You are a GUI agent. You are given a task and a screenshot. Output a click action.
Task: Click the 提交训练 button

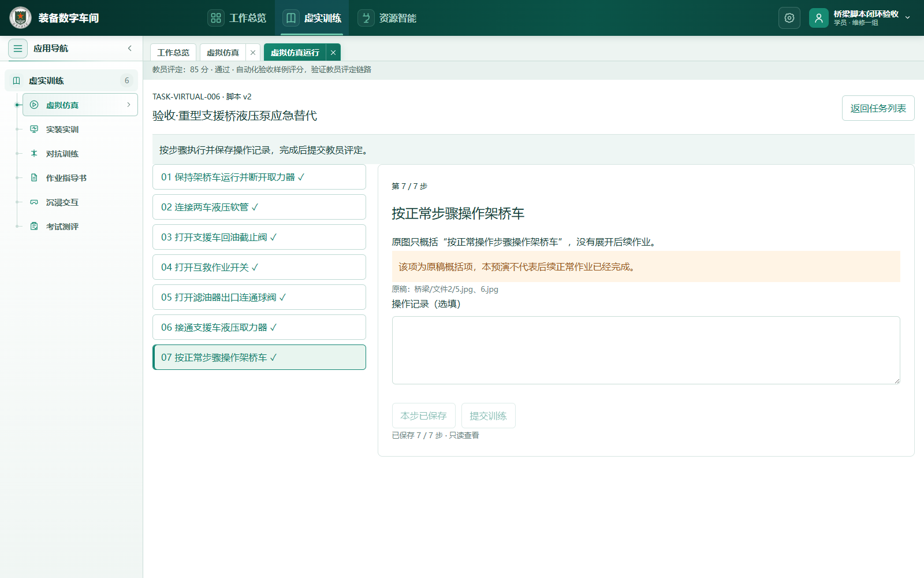(x=488, y=416)
